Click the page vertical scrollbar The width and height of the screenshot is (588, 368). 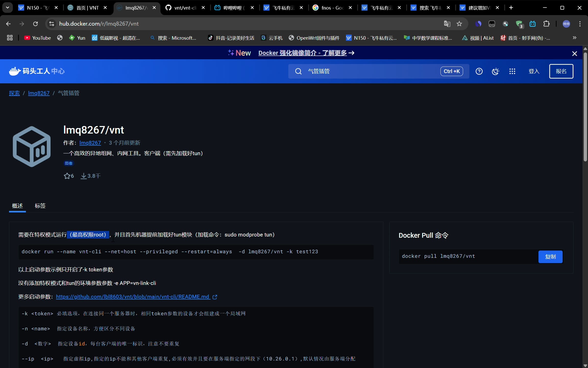(585, 107)
